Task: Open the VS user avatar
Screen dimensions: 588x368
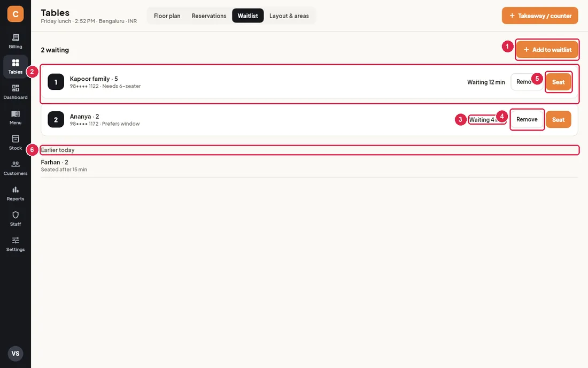Action: 16,354
